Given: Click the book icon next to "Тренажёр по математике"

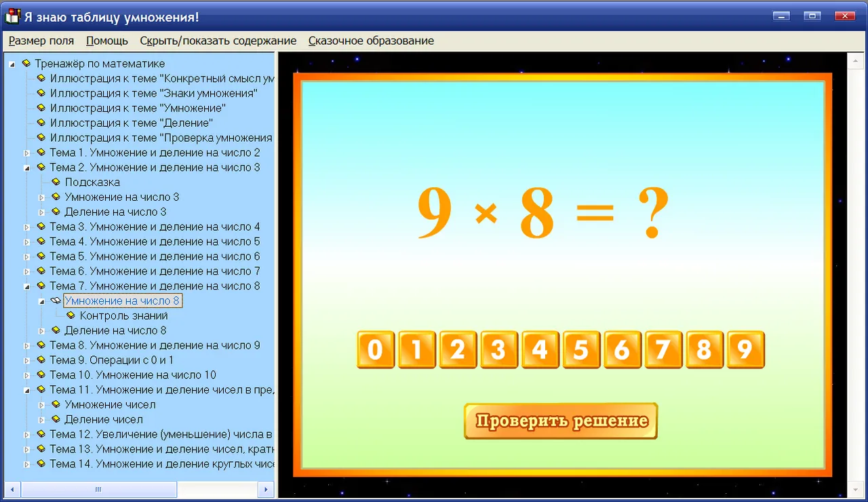Looking at the screenshot, I should tap(26, 63).
